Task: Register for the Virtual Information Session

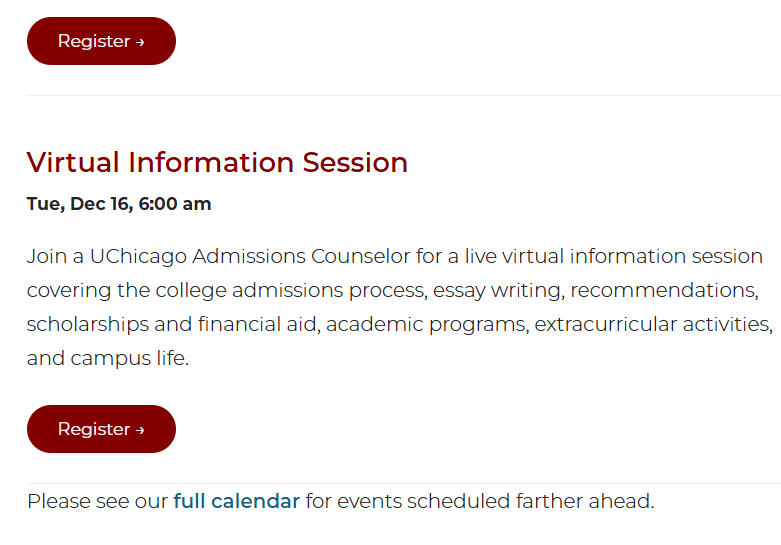Action: pyautogui.click(x=101, y=429)
